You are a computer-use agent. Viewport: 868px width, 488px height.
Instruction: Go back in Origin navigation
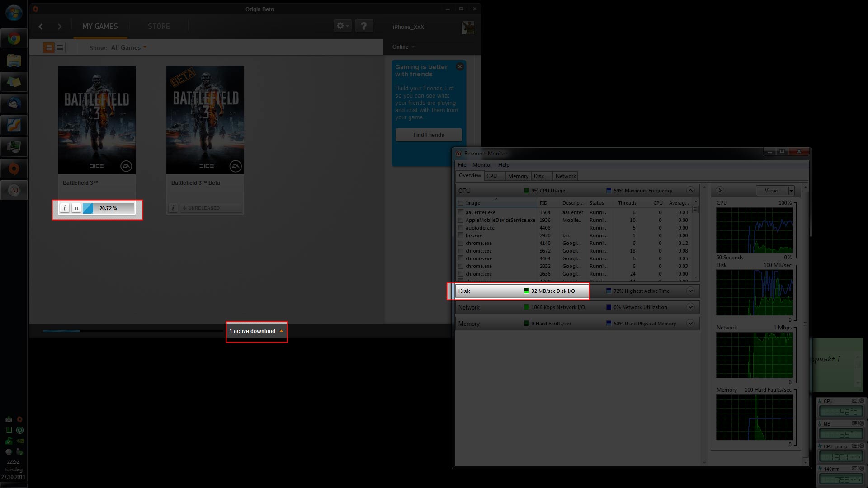pos(41,27)
